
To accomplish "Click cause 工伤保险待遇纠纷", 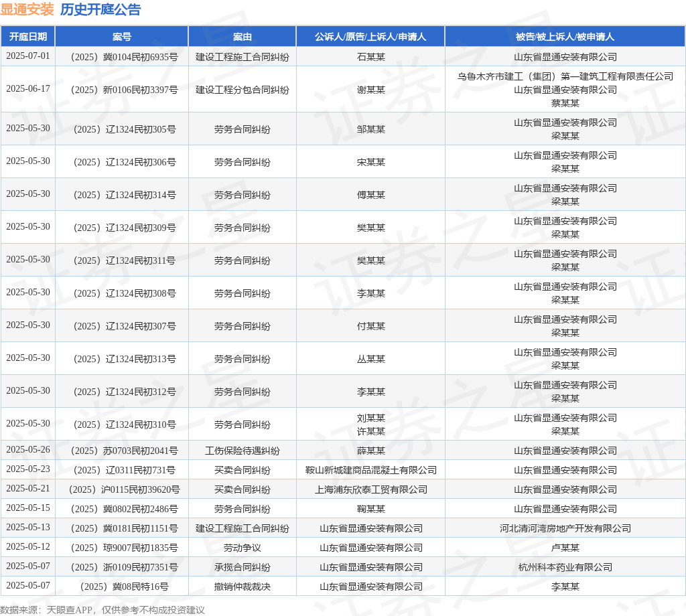I will point(243,451).
